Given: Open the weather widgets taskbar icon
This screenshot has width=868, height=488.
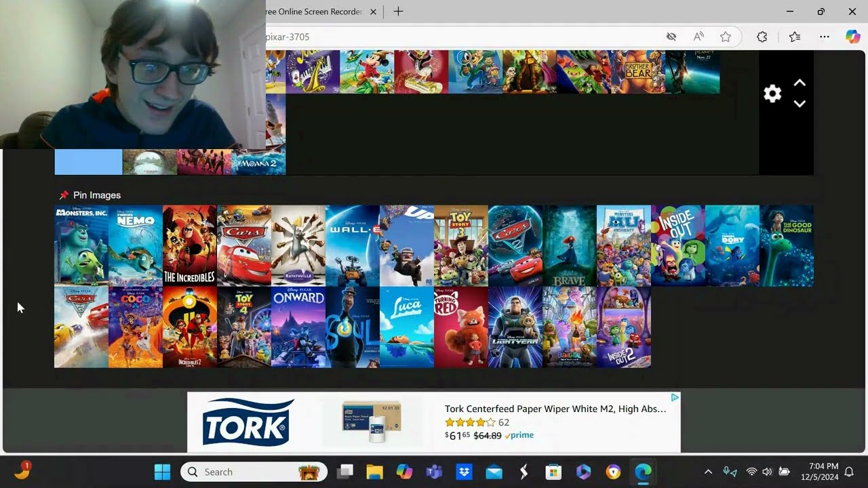Looking at the screenshot, I should click(22, 470).
